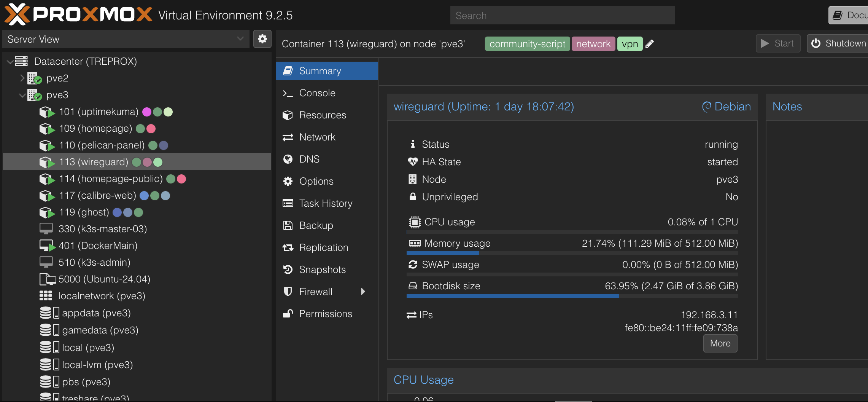Collapse the Datacenter (TREPROX) tree

tap(10, 61)
